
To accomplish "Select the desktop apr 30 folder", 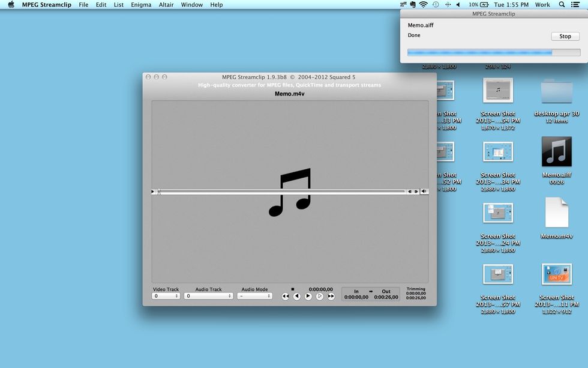I will click(557, 91).
